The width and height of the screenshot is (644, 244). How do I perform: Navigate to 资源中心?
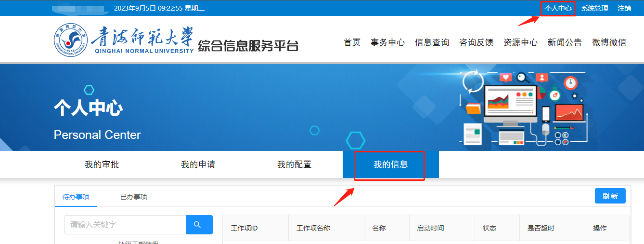tap(520, 42)
